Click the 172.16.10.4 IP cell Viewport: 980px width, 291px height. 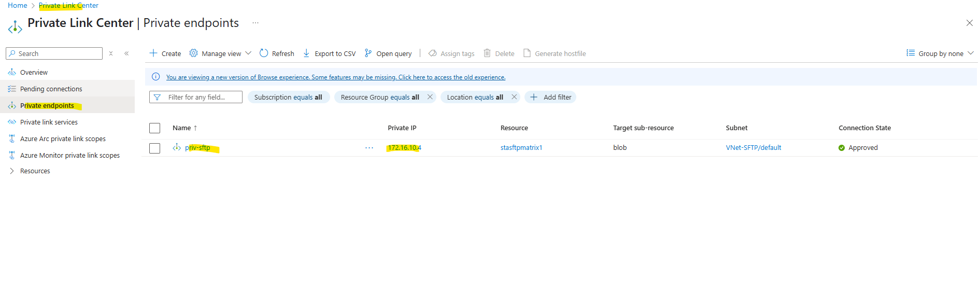click(x=404, y=147)
